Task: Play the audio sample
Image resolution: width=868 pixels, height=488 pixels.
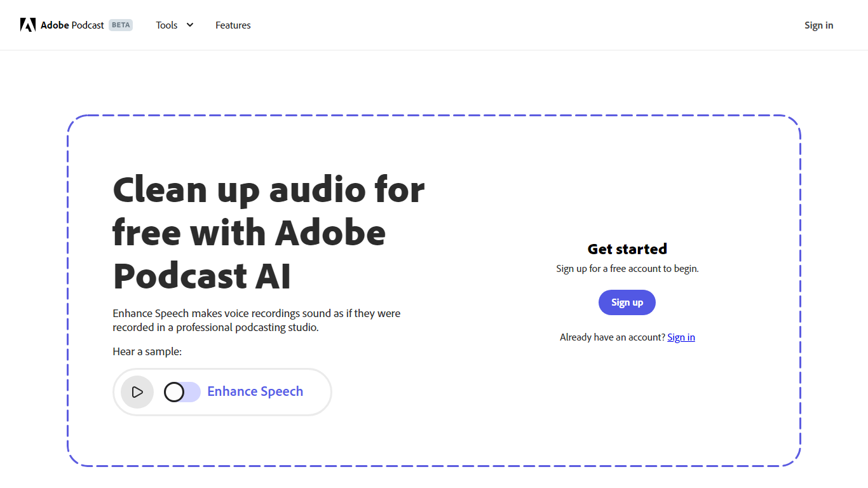Action: (x=137, y=392)
